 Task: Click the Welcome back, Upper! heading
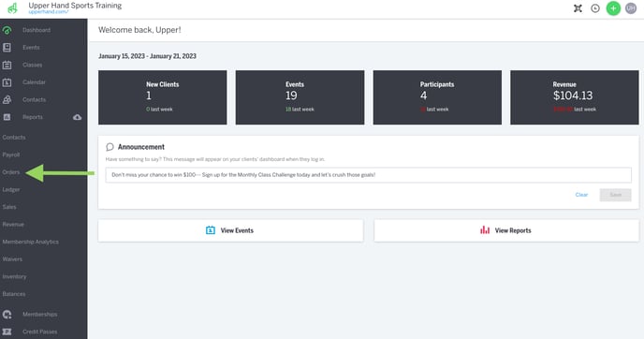point(139,30)
